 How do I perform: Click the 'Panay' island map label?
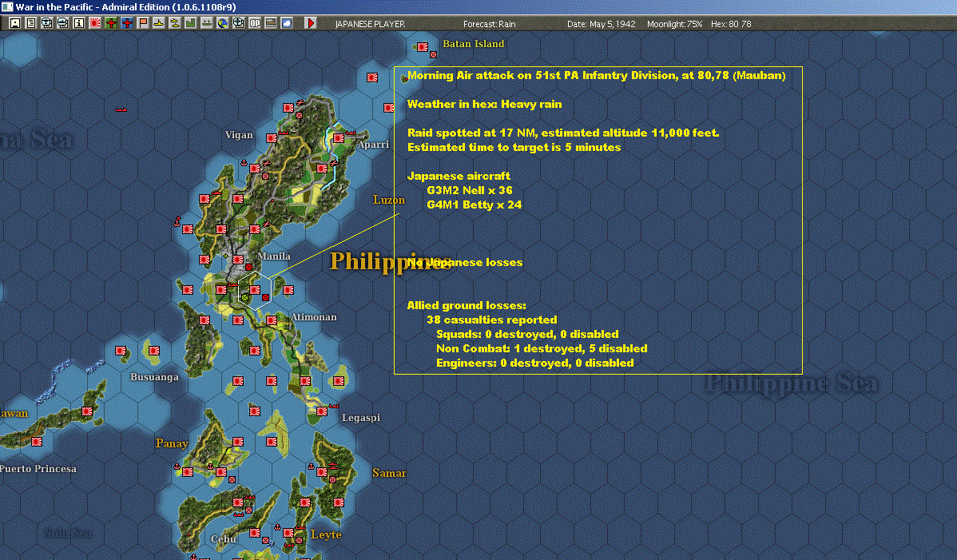pyautogui.click(x=172, y=443)
